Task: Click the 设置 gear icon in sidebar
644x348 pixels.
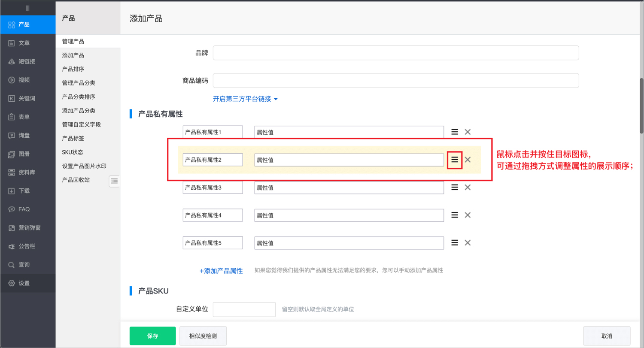Action: [12, 283]
